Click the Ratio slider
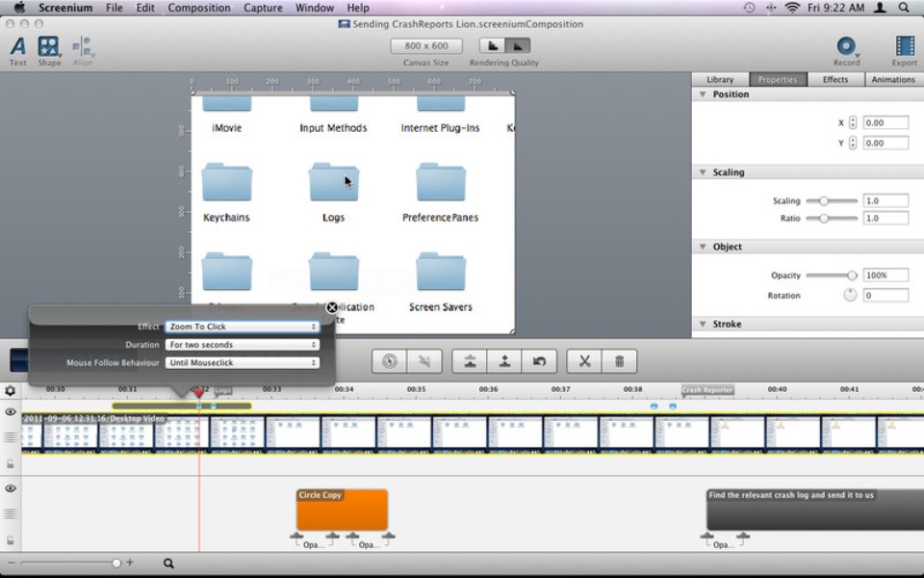924x578 pixels. coord(832,219)
